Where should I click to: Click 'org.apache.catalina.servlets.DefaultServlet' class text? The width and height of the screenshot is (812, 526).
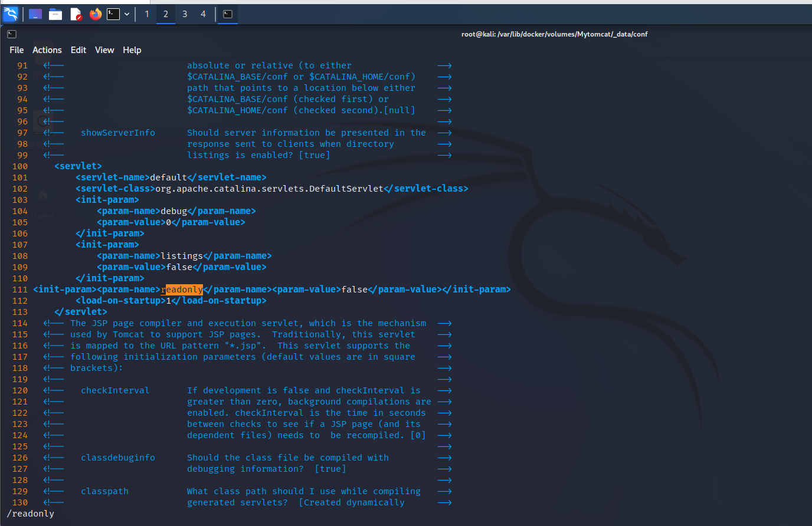(x=269, y=189)
